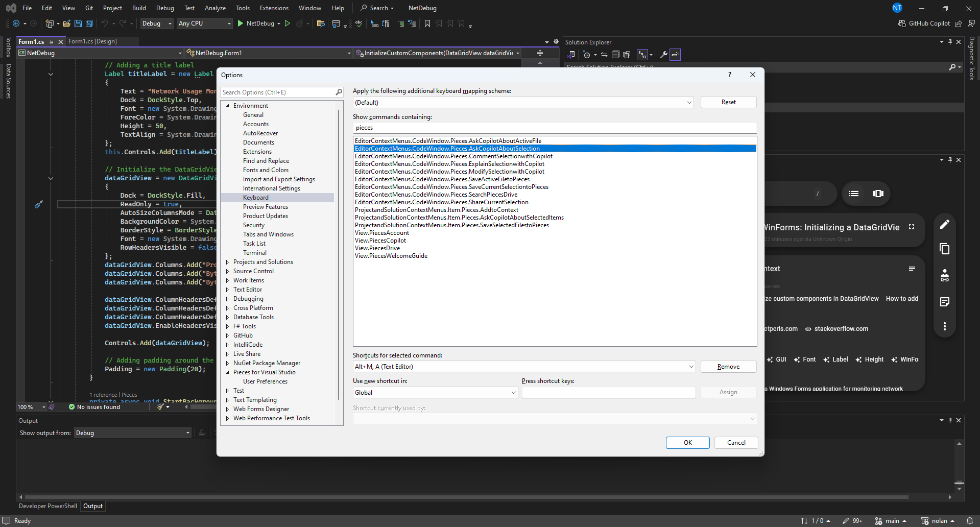Screen dimensions: 980x527
Task: Select Fonts and Colors option
Action: pos(266,170)
